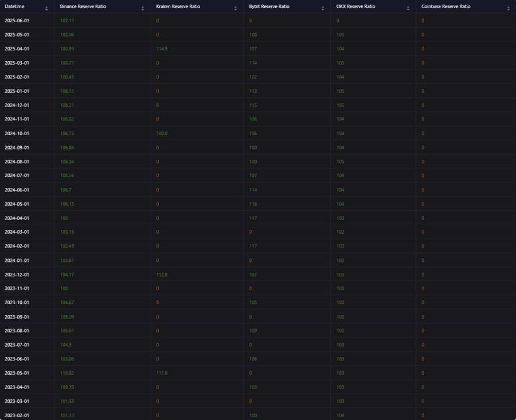Click Kraken value 111.8
The image size is (516, 420).
pos(162,373)
